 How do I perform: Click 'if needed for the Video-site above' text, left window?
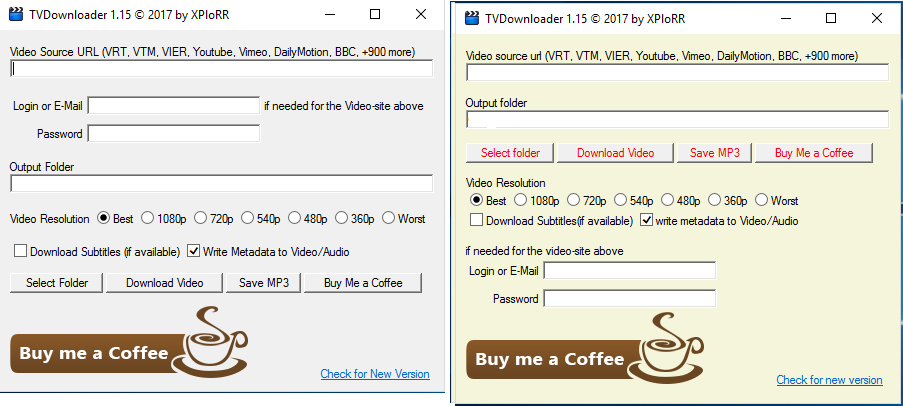click(x=344, y=106)
